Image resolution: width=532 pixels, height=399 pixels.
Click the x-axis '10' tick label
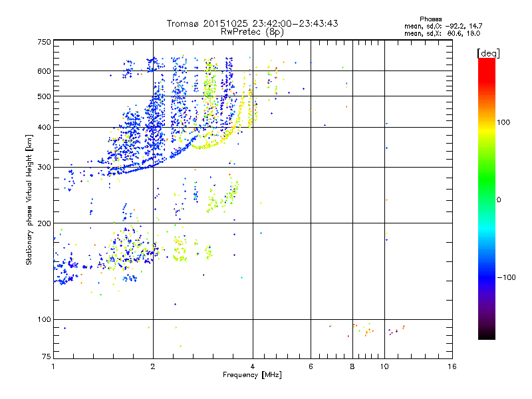coord(384,366)
